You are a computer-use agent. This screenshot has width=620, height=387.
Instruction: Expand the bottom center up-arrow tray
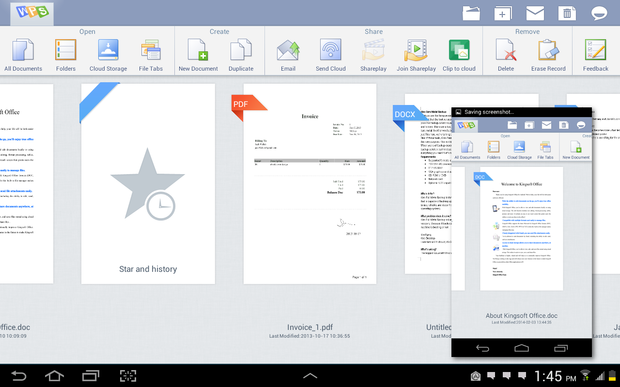click(310, 376)
